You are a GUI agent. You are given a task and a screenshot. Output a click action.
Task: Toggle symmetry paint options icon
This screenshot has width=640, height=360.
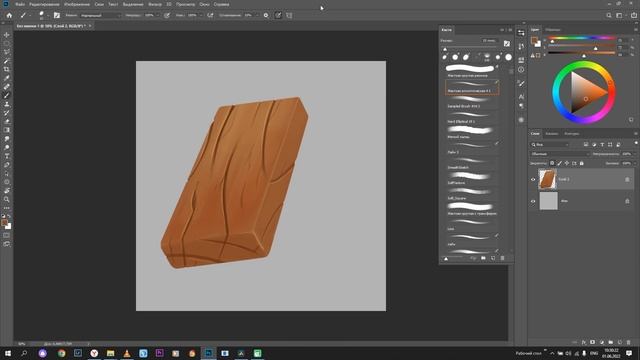point(289,16)
